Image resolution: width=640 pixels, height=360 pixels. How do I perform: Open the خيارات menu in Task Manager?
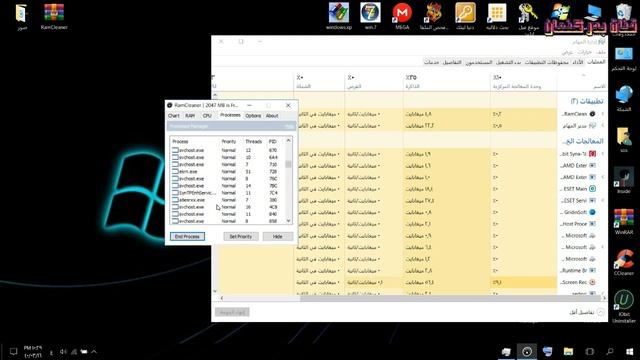584,52
